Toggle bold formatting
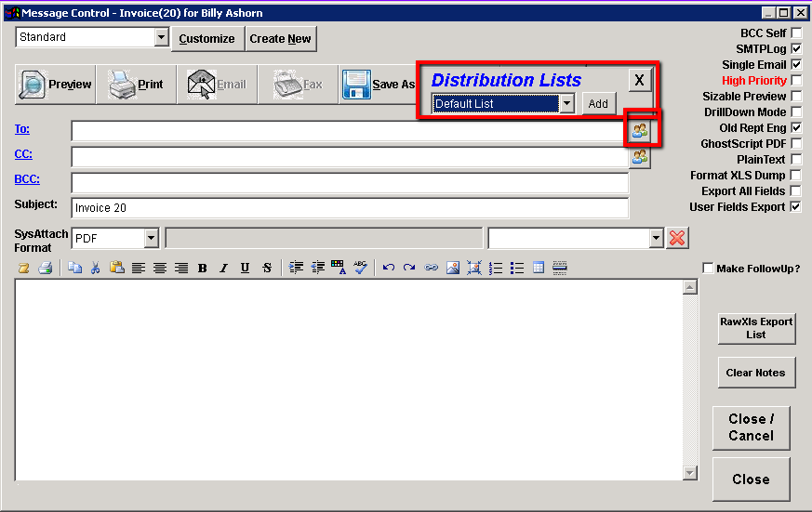The image size is (812, 512). [x=203, y=268]
